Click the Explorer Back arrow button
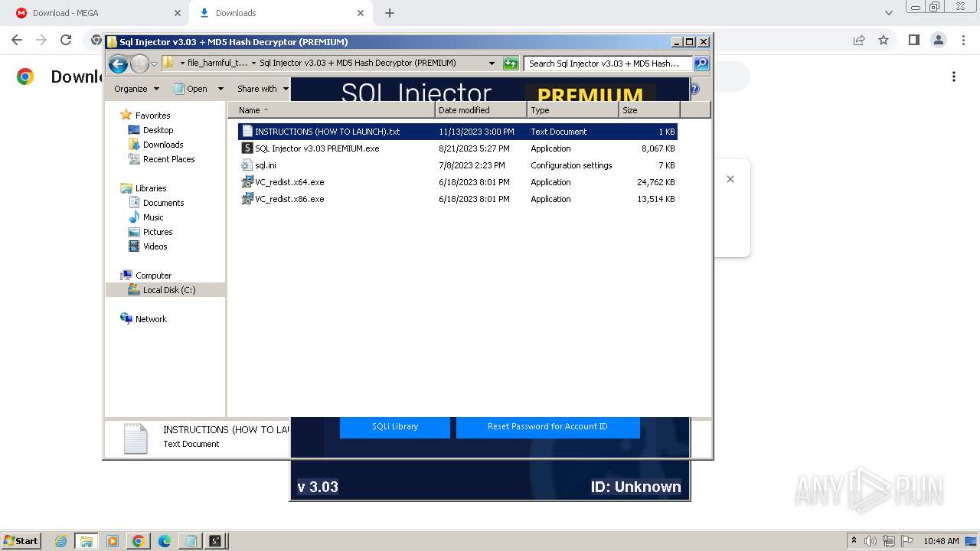 [118, 64]
